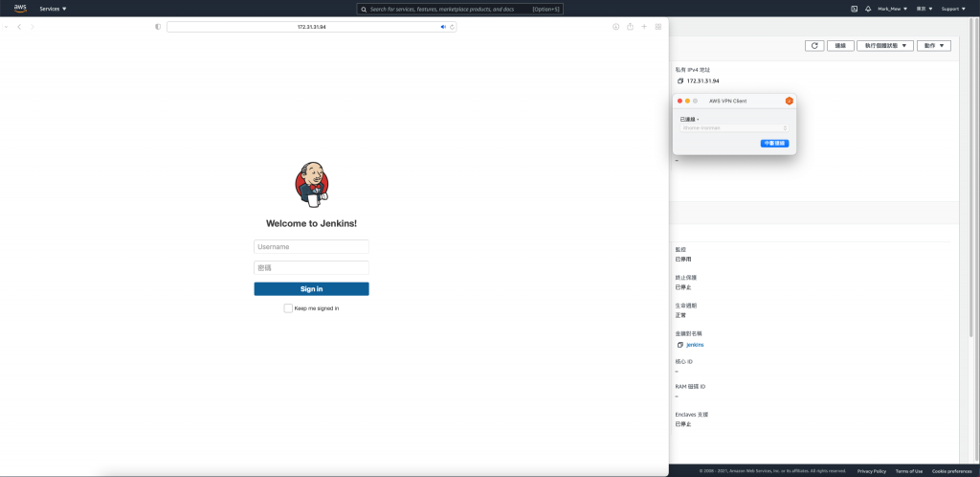Screen dimensions: 980x477
Task: Expand the 已連線 connection details arrow
Action: click(698, 119)
